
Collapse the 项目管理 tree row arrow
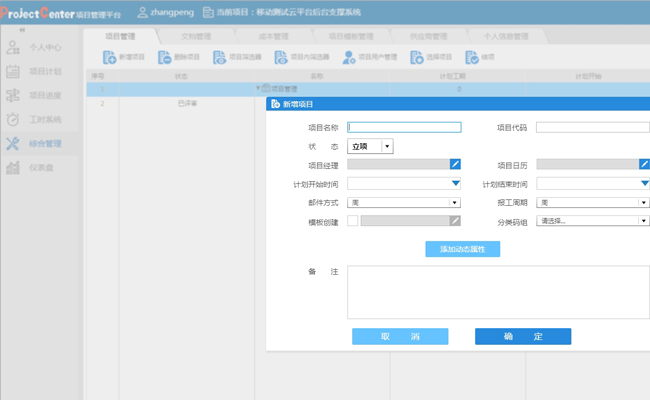258,88
